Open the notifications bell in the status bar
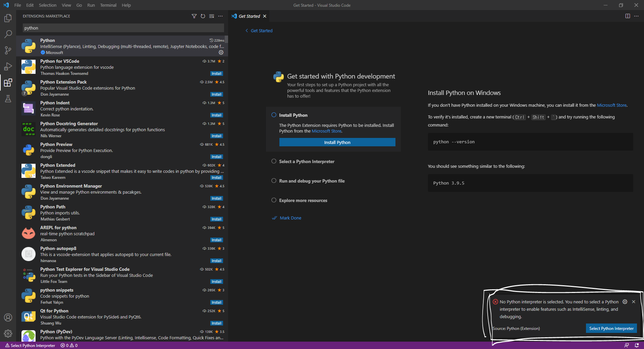Viewport: 644px width, 349px height. click(x=637, y=345)
